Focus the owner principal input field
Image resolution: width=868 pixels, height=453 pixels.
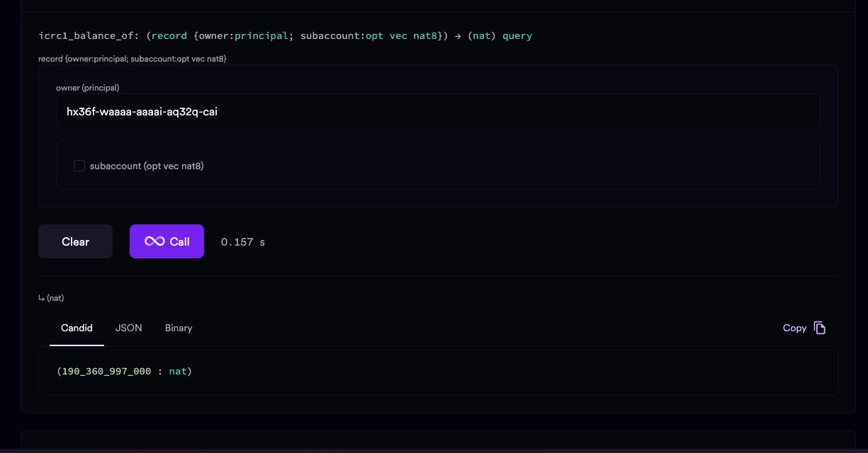[x=437, y=112]
